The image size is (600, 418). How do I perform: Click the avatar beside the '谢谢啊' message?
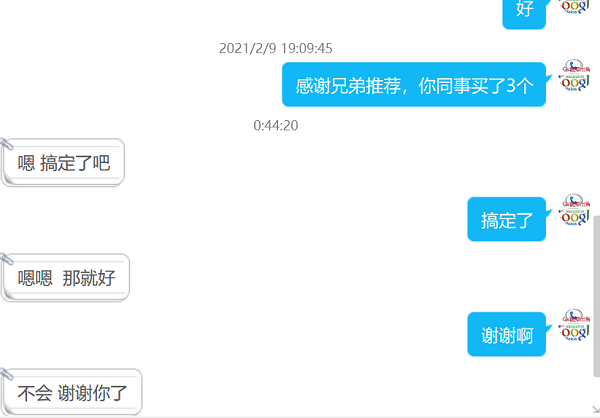pyautogui.click(x=574, y=325)
